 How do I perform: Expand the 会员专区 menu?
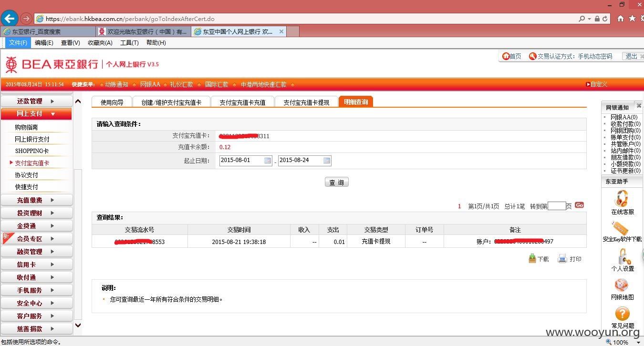point(36,239)
